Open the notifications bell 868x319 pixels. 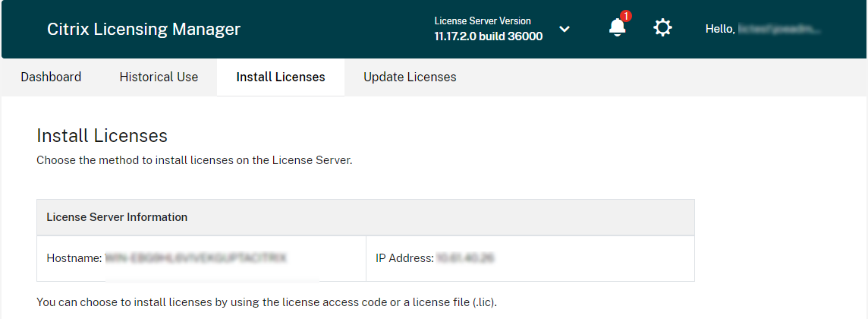click(x=618, y=29)
